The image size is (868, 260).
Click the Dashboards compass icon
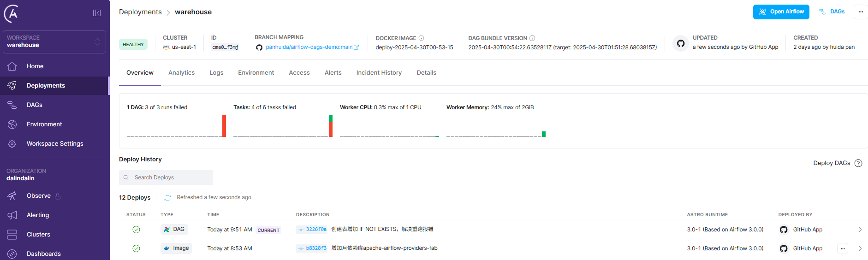(12, 254)
